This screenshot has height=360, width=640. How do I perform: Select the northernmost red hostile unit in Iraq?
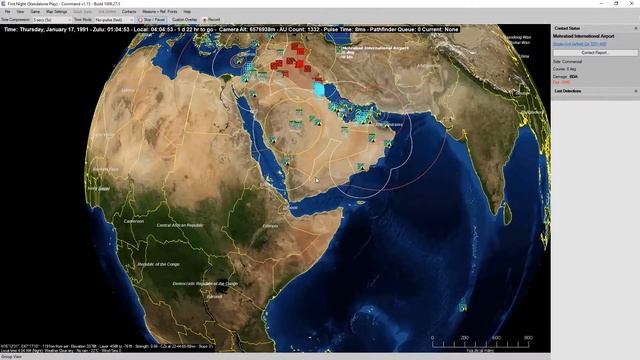click(x=295, y=46)
